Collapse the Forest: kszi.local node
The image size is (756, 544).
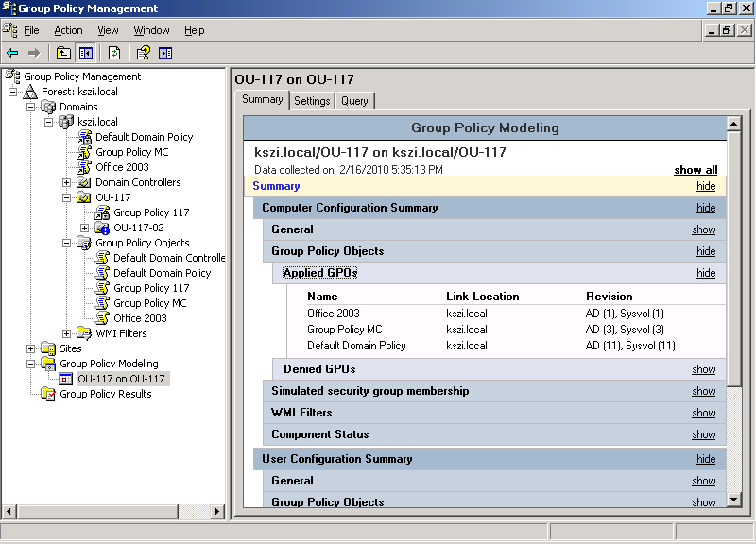pyautogui.click(x=13, y=92)
